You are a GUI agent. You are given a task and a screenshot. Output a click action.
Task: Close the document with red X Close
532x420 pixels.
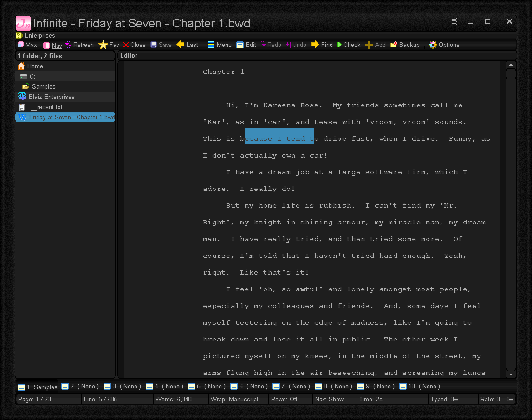134,45
